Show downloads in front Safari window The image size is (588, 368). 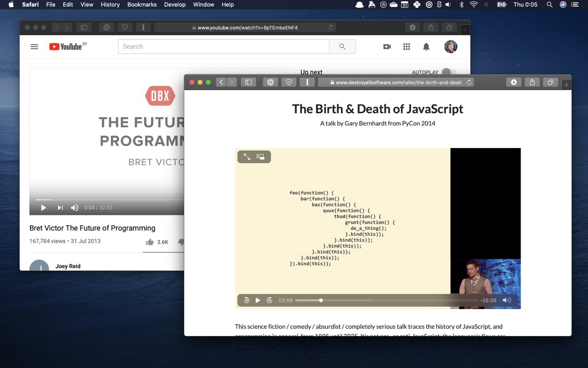pos(514,82)
